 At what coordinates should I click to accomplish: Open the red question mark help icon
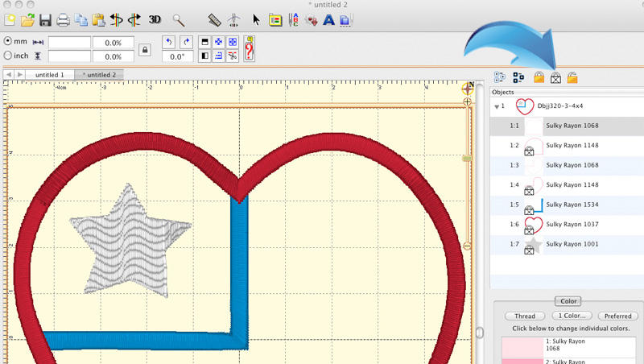coord(249,49)
